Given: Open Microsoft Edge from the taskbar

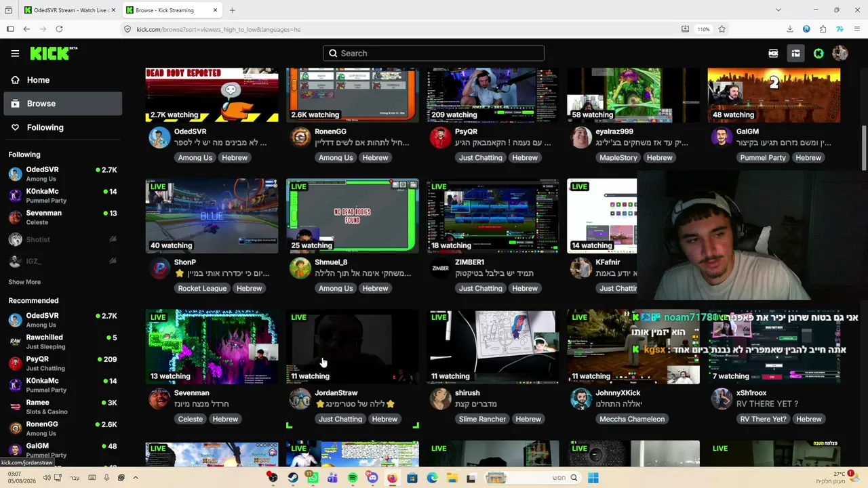Looking at the screenshot, I should coord(432,478).
